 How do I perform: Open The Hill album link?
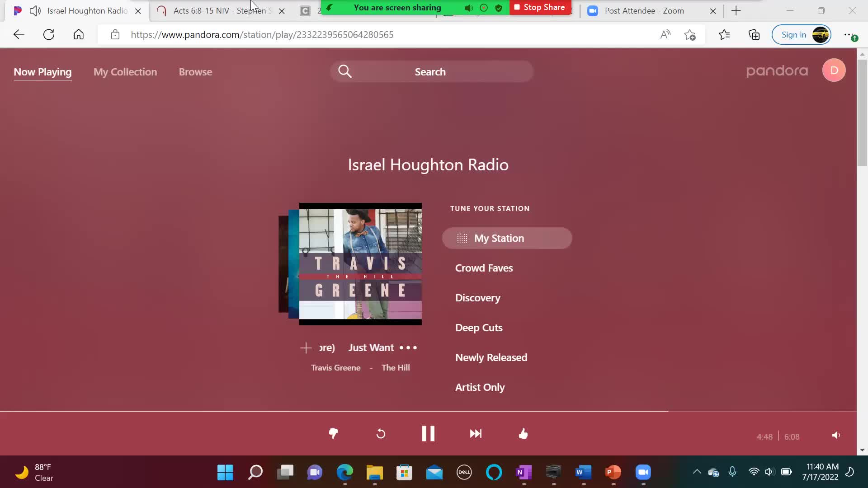396,368
